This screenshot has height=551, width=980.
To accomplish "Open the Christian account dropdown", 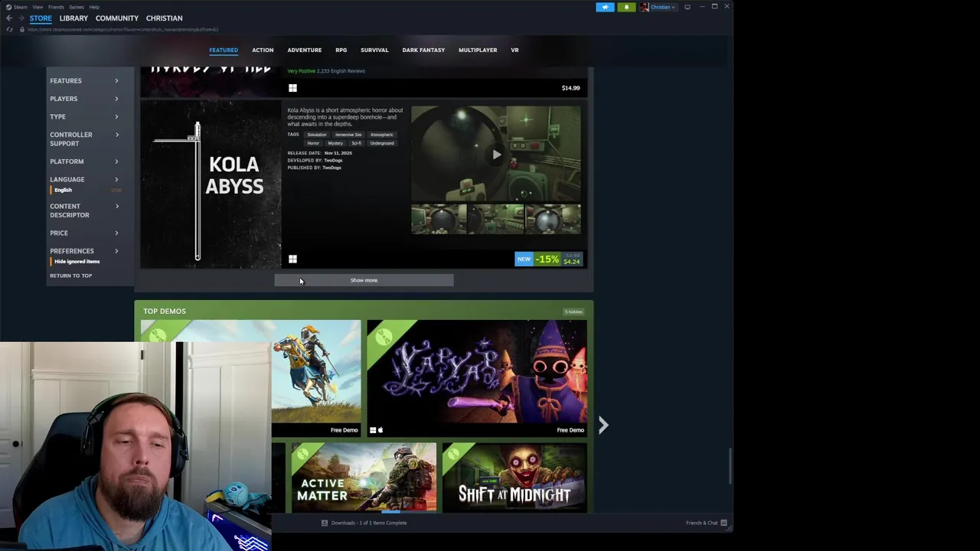I will click(x=663, y=7).
